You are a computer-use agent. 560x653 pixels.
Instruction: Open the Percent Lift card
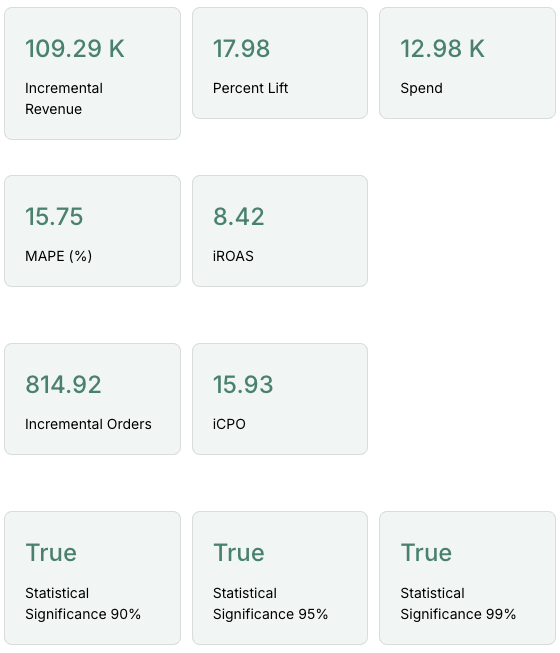click(280, 63)
